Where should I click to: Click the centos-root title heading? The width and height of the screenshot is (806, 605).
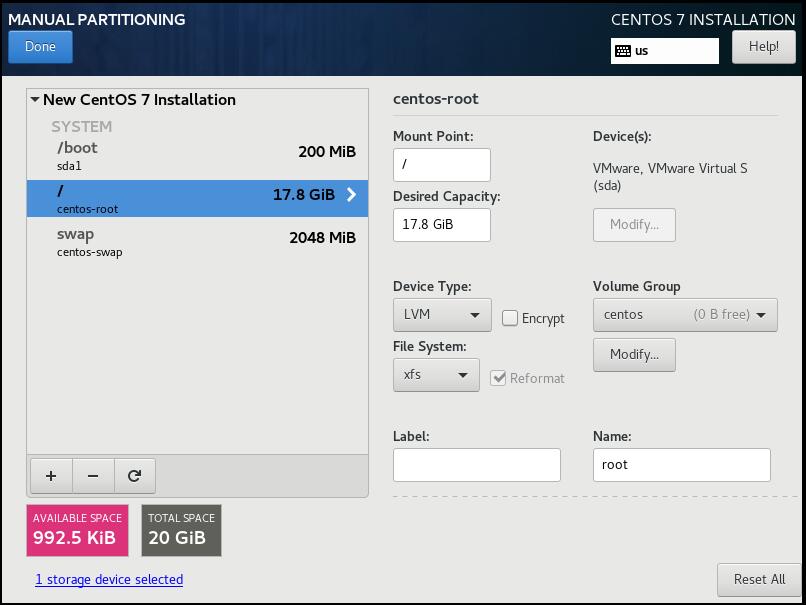pos(435,99)
